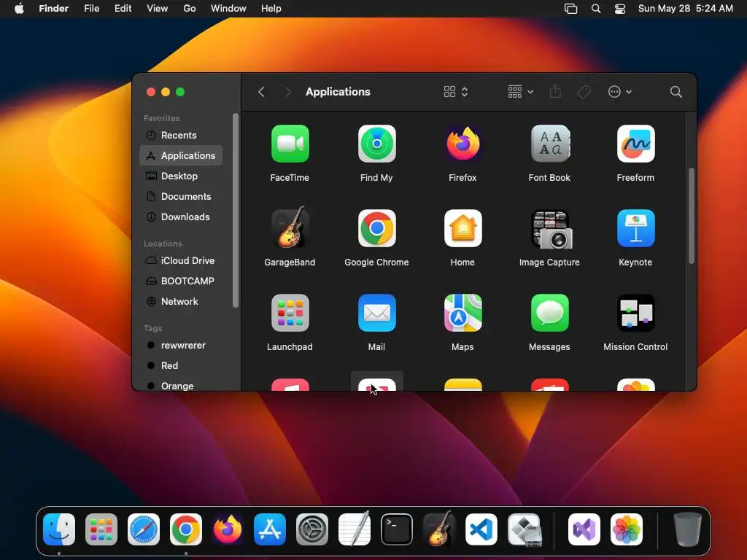Go to Desktop in the sidebar

click(181, 176)
